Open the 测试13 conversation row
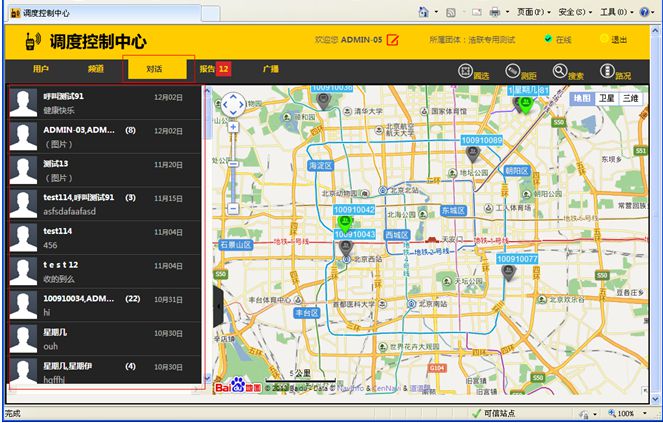The image size is (663, 423). [x=104, y=170]
